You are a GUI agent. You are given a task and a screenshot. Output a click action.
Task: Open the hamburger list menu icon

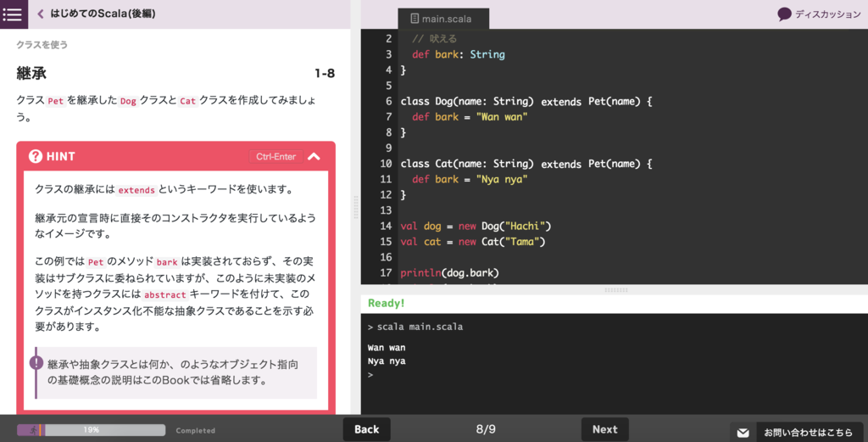pyautogui.click(x=14, y=14)
